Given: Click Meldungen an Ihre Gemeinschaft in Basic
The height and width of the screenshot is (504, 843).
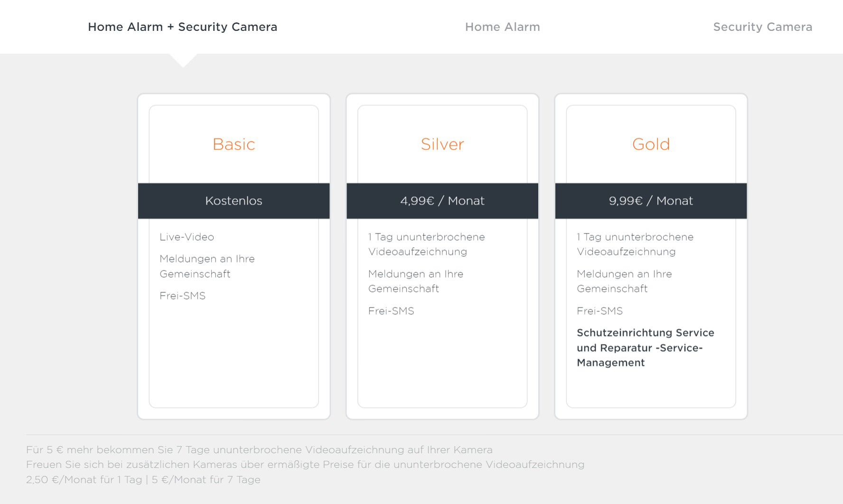Looking at the screenshot, I should (207, 266).
